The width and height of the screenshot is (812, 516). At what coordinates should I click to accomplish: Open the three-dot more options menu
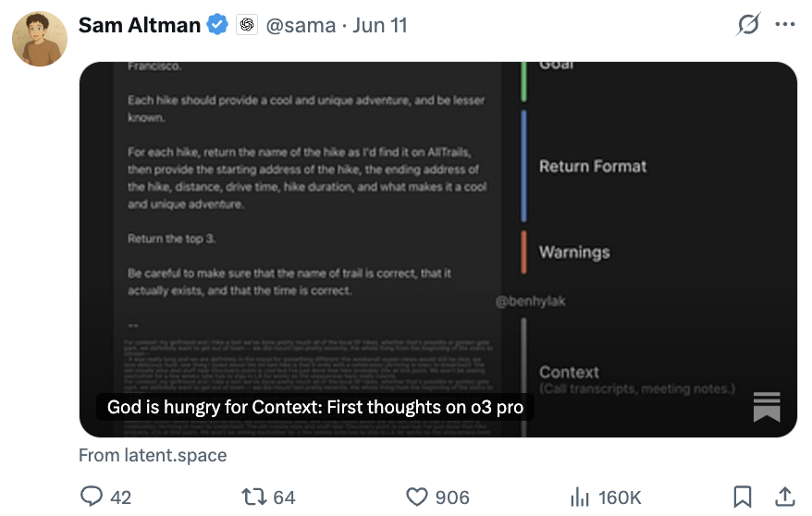click(785, 24)
